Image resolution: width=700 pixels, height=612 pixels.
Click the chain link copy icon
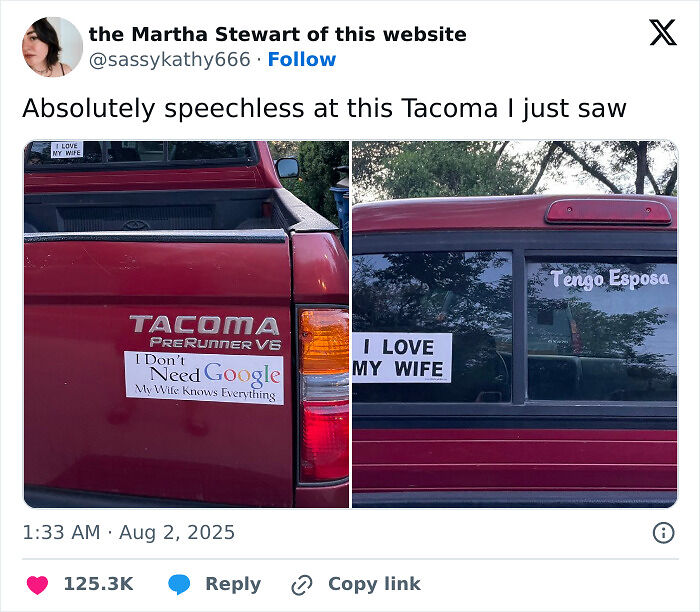[302, 585]
